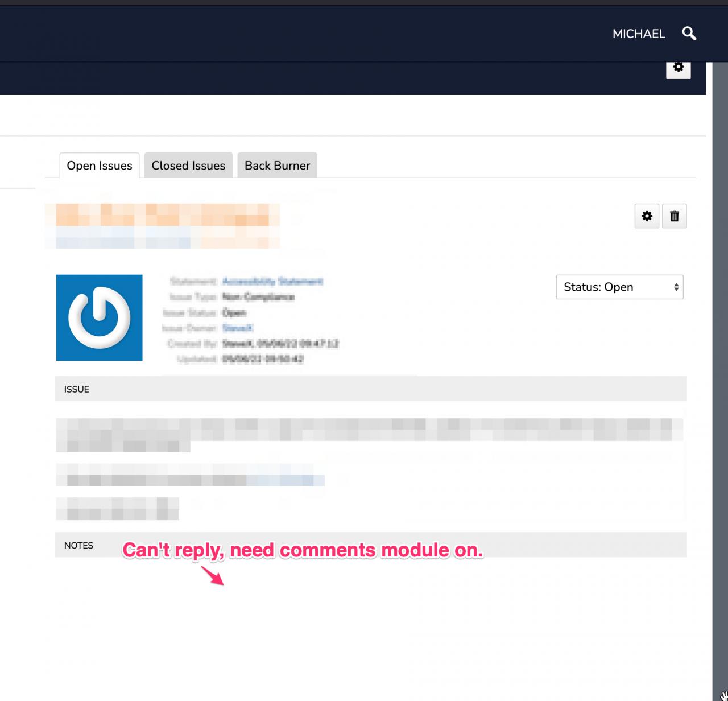Switch to the Closed Issues tab
The height and width of the screenshot is (701, 728).
(x=188, y=166)
